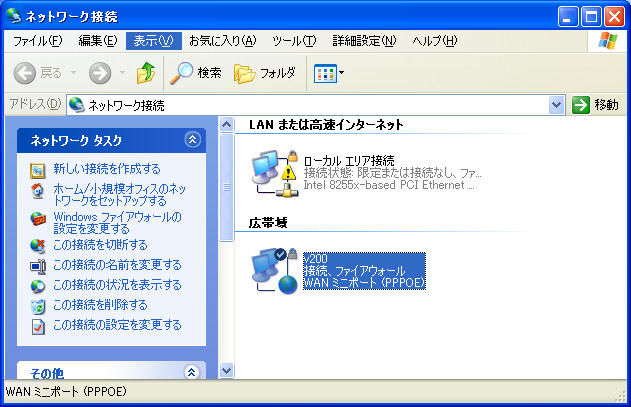Click the この接続の状況を表示する link
Viewport: 631px width, 407px height.
pyautogui.click(x=118, y=285)
